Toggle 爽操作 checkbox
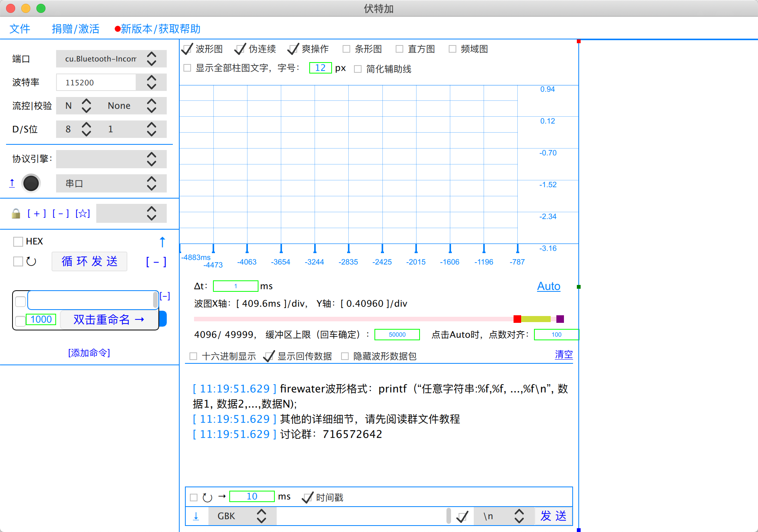 (293, 49)
